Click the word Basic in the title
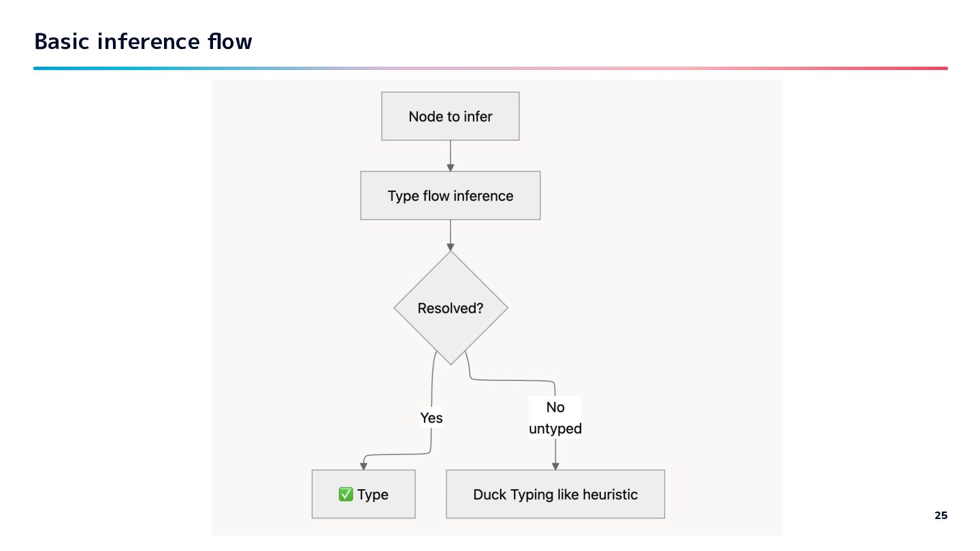 point(62,41)
